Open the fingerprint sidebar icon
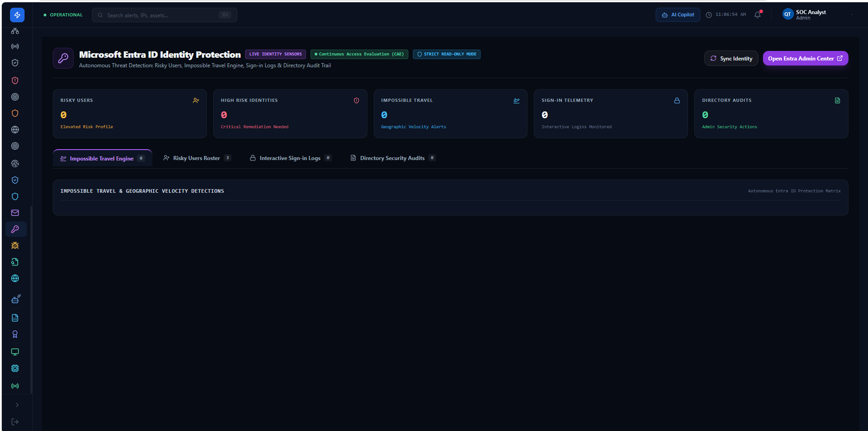The image size is (868, 431). tap(15, 164)
